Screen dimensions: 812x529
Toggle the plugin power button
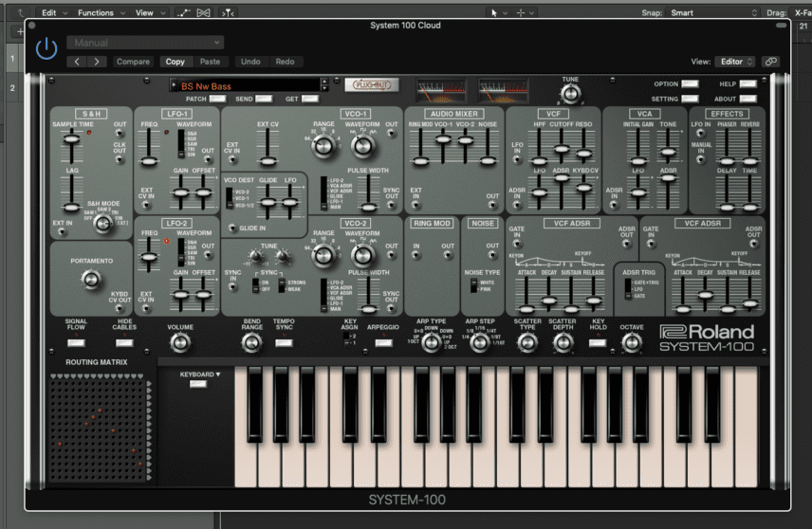tap(46, 48)
